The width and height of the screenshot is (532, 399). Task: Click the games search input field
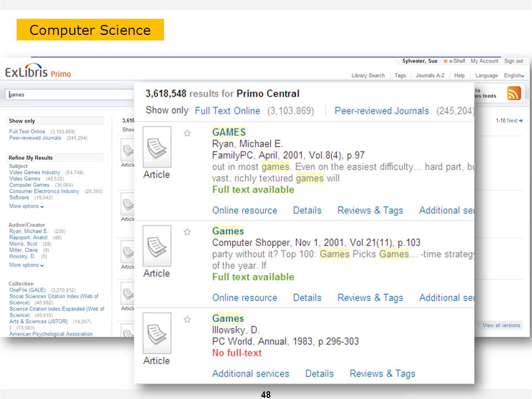(x=70, y=94)
